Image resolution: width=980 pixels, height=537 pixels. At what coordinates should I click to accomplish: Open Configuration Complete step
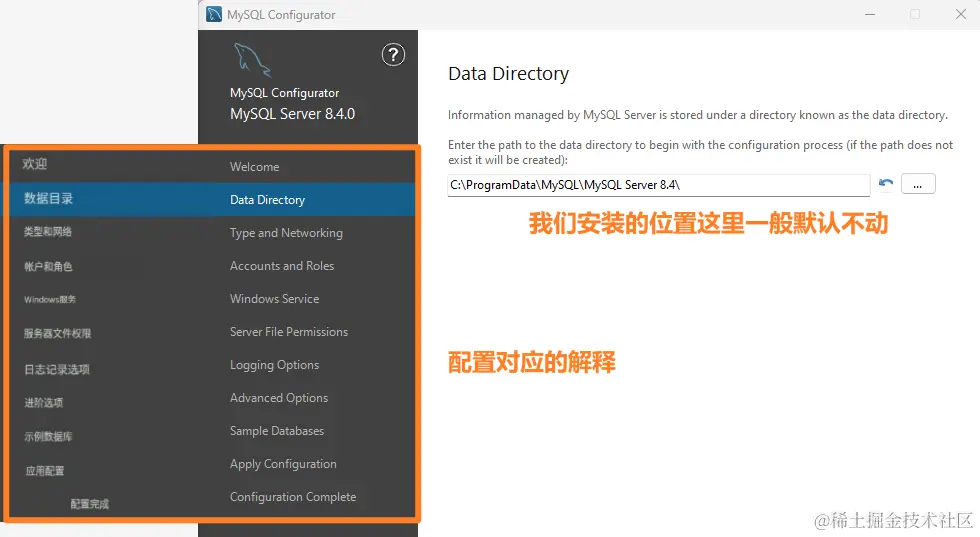(293, 497)
